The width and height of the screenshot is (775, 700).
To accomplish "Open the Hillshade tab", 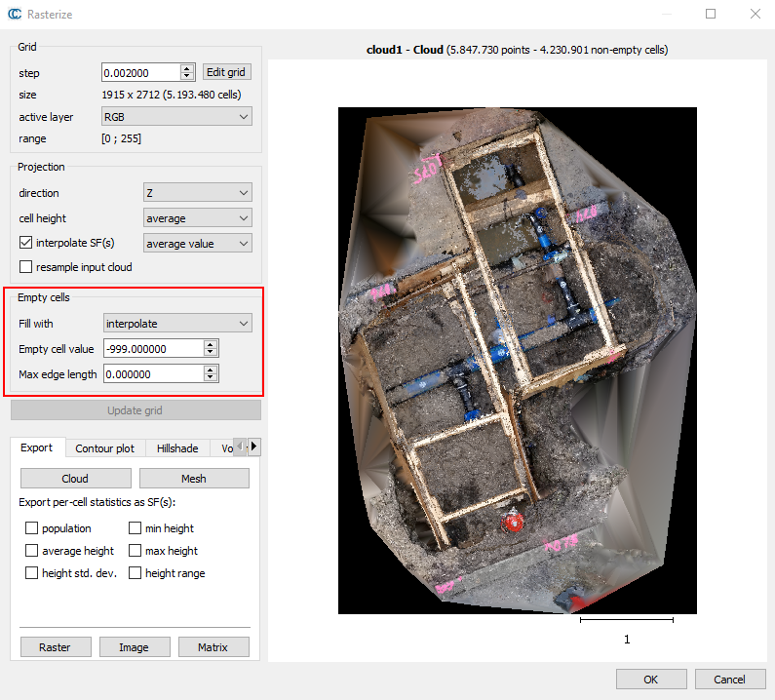I will 177,448.
